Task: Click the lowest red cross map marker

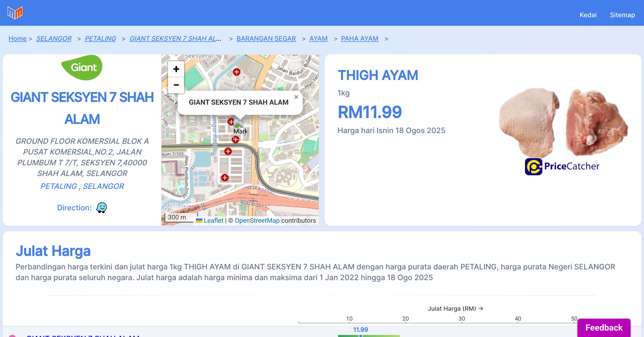Action: click(225, 178)
